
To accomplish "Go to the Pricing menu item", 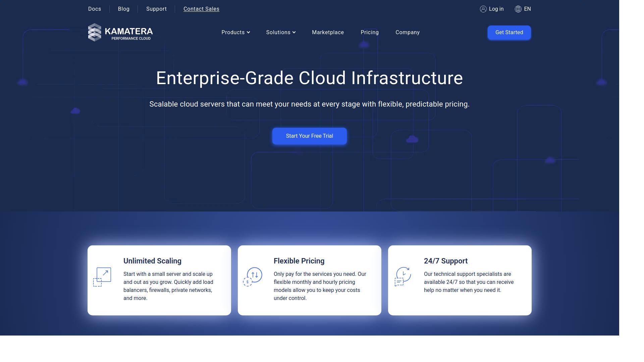I will coord(370,33).
